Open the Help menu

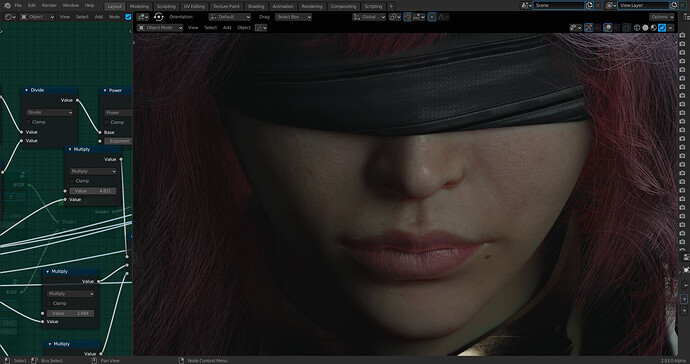[89, 6]
